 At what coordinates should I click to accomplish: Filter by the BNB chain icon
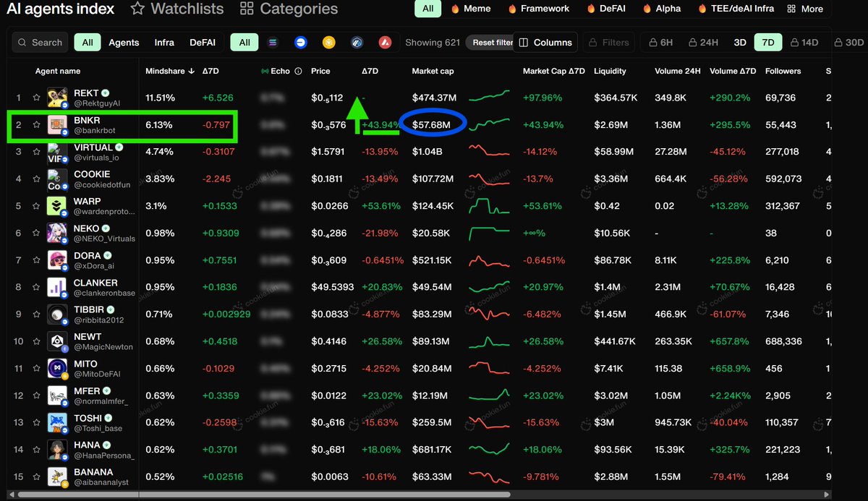(329, 42)
